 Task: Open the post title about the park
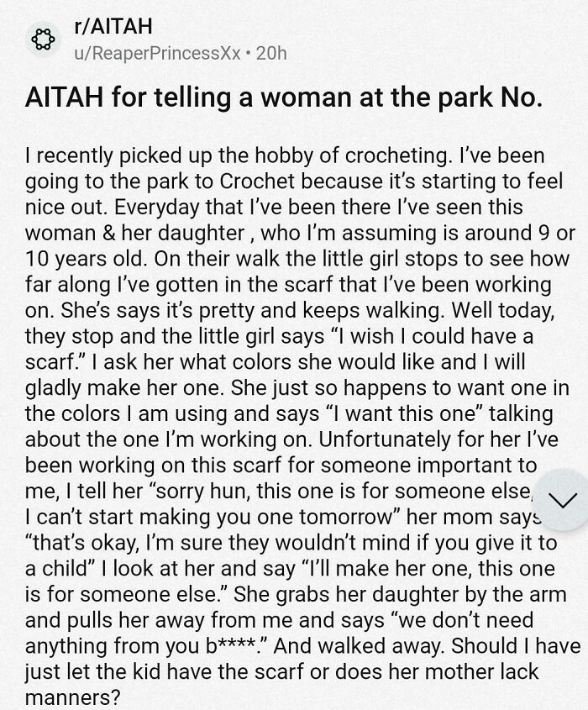[x=284, y=97]
